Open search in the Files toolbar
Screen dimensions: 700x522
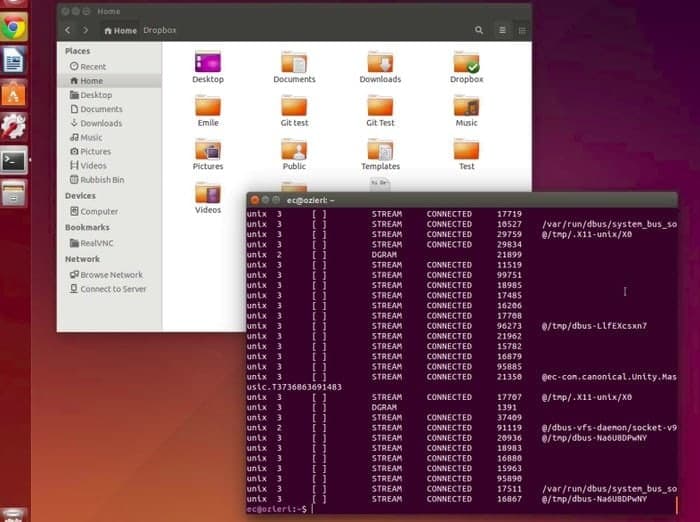(x=479, y=30)
